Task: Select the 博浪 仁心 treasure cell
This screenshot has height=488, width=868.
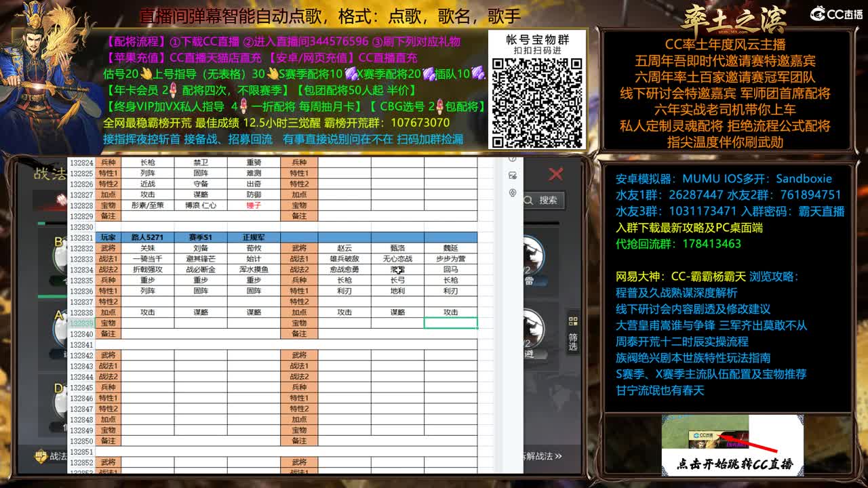Action: (200, 205)
